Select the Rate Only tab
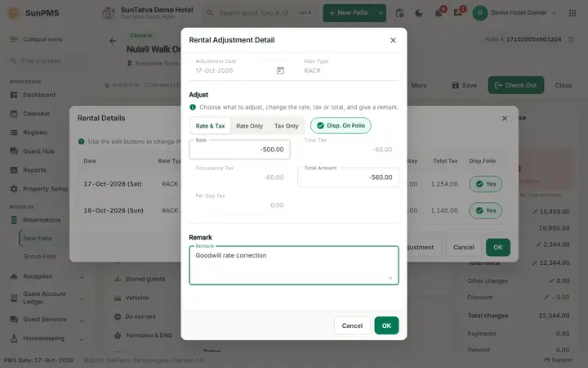This screenshot has width=588, height=368. [x=249, y=126]
